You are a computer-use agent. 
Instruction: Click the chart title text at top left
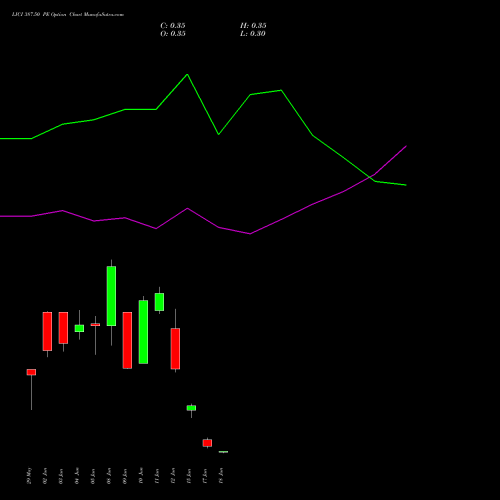[68, 15]
